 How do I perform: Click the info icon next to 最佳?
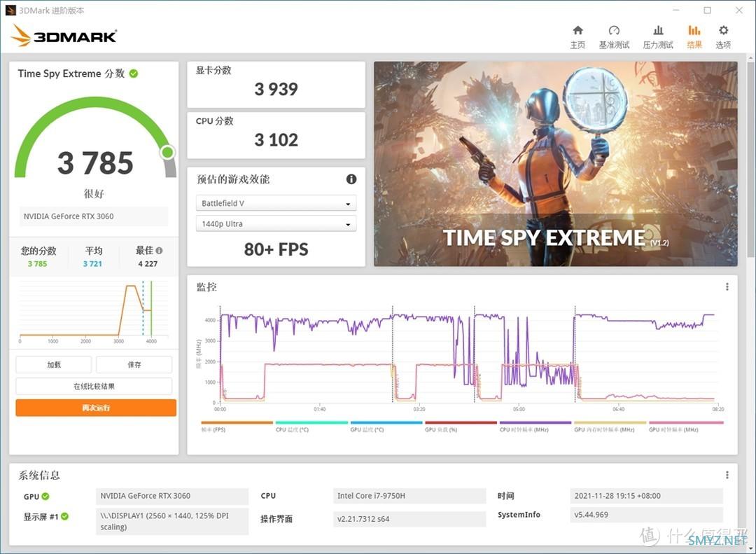(x=159, y=251)
